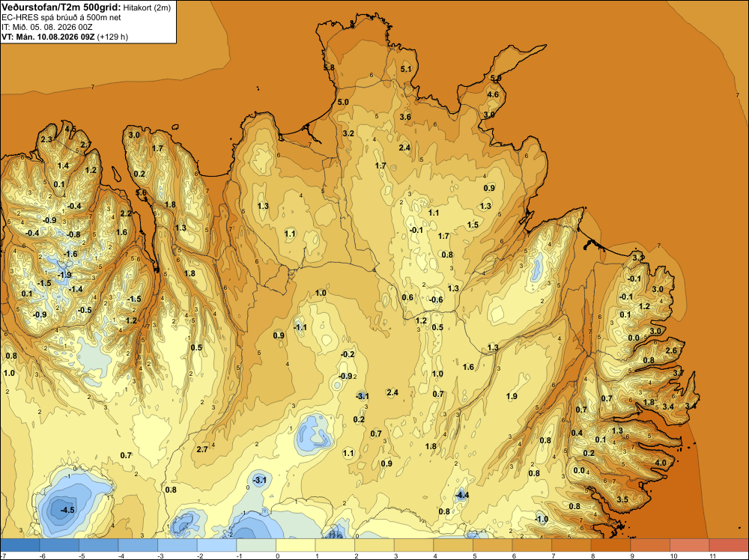Select the light blue legend swatch between -2 and -1

click(x=216, y=545)
